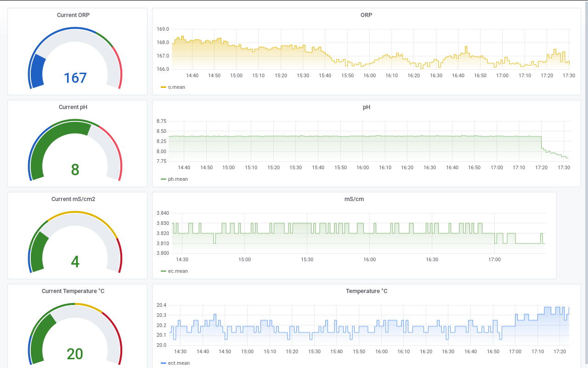
Task: Click the blue color line beside ect.mean
Action: point(163,363)
